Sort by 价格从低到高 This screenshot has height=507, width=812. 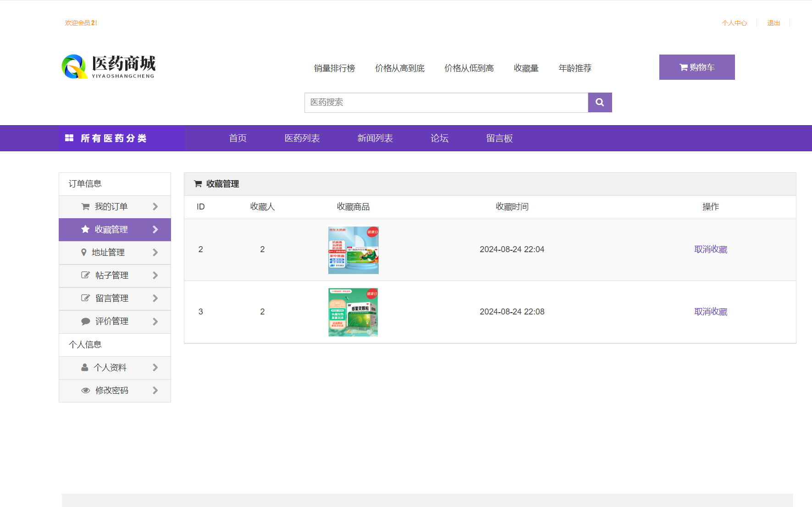[x=469, y=68]
